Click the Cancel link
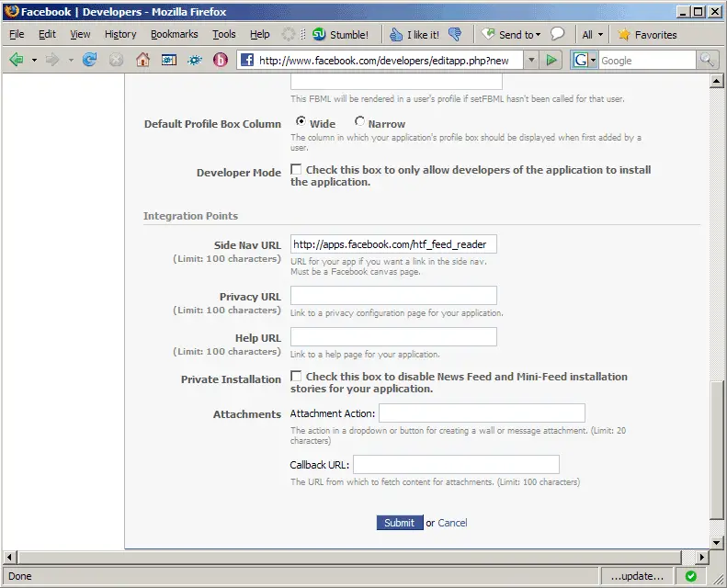The height and width of the screenshot is (588, 727). [x=452, y=523]
